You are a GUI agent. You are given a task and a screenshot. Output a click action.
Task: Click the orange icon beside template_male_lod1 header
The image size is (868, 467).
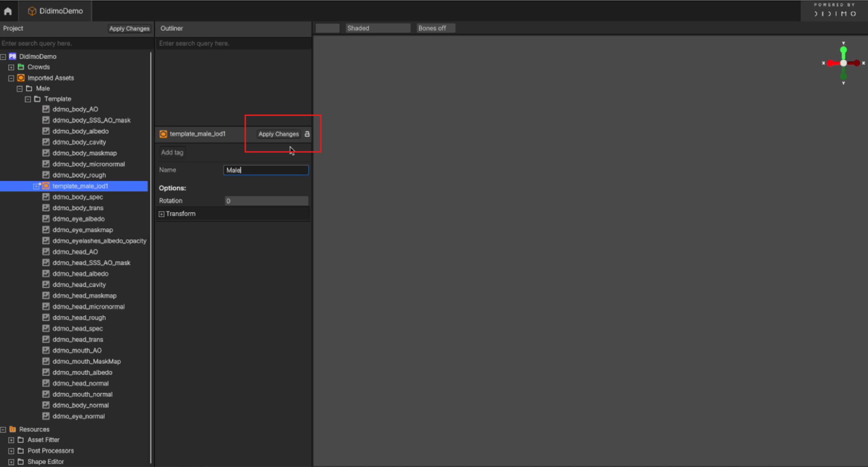tap(163, 134)
